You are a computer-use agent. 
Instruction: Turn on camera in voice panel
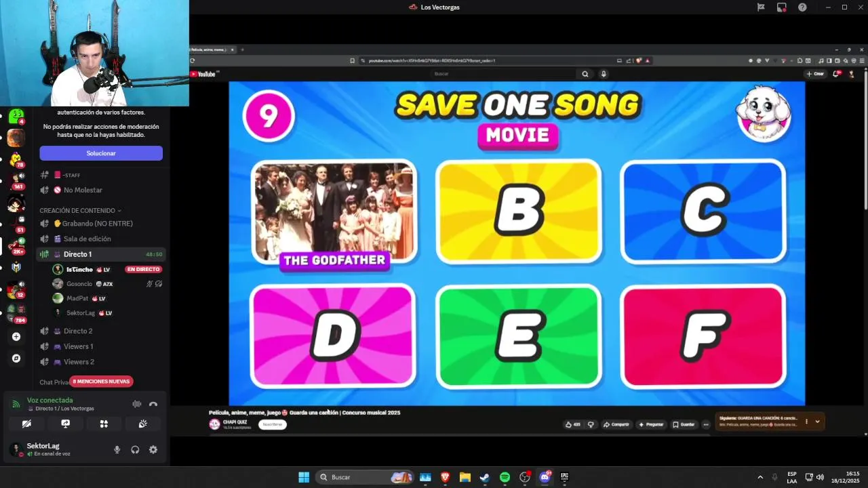click(x=26, y=424)
